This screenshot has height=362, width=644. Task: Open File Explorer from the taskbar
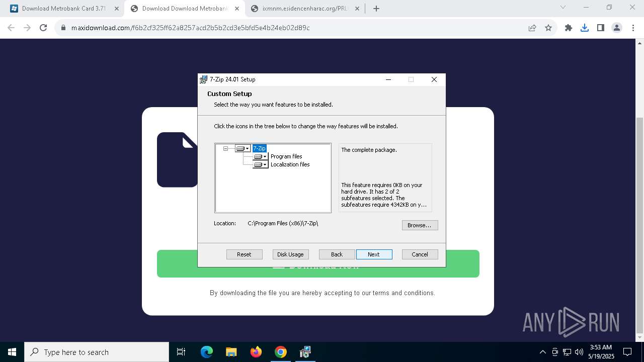point(231,352)
